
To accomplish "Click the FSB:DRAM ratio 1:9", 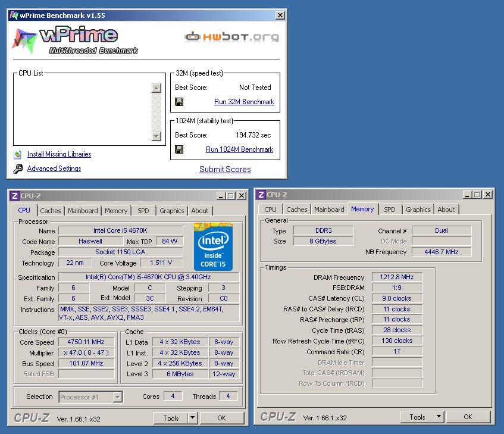I will point(397,288).
